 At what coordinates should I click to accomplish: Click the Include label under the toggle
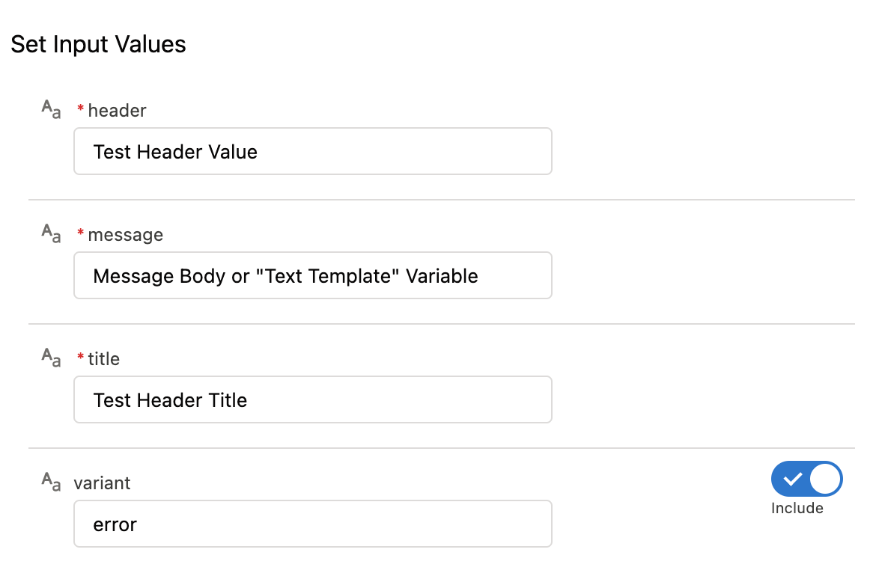pyautogui.click(x=797, y=508)
